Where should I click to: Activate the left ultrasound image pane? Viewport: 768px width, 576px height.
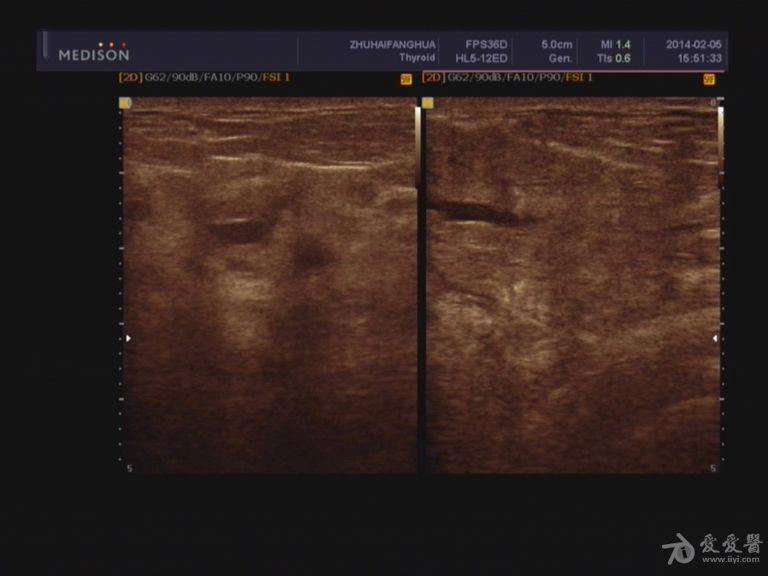click(x=268, y=285)
